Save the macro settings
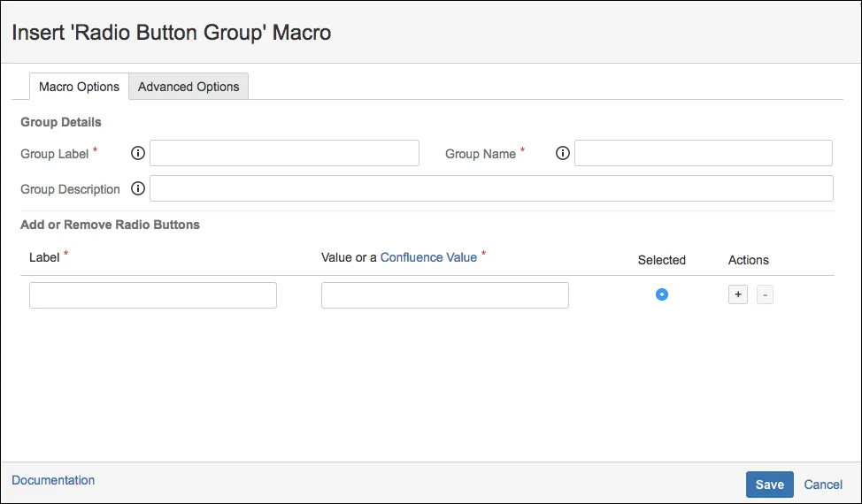The height and width of the screenshot is (504, 862). [770, 485]
